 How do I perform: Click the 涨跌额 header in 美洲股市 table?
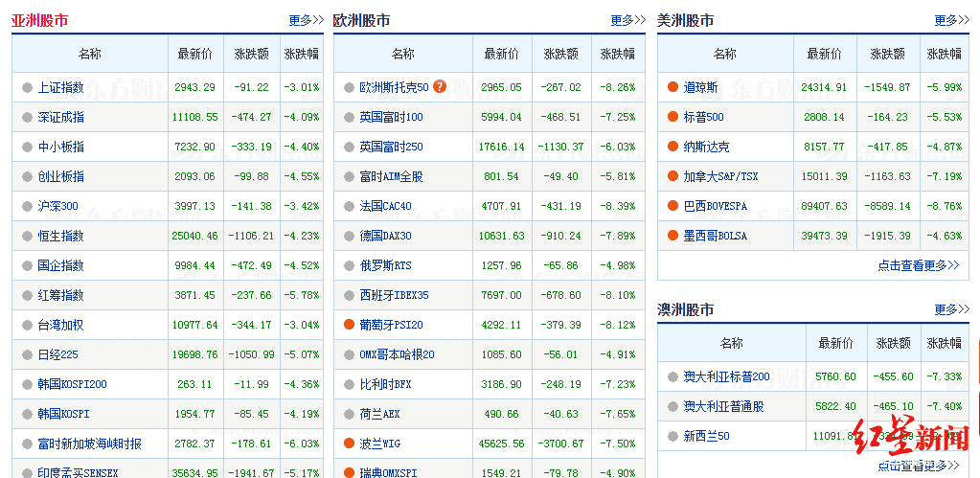[x=887, y=54]
